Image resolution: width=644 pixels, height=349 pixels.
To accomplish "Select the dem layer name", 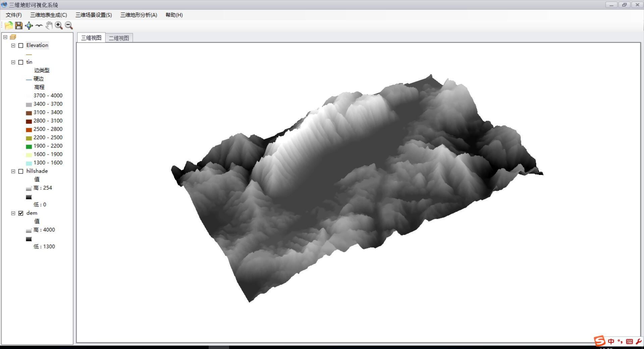I will coord(32,213).
